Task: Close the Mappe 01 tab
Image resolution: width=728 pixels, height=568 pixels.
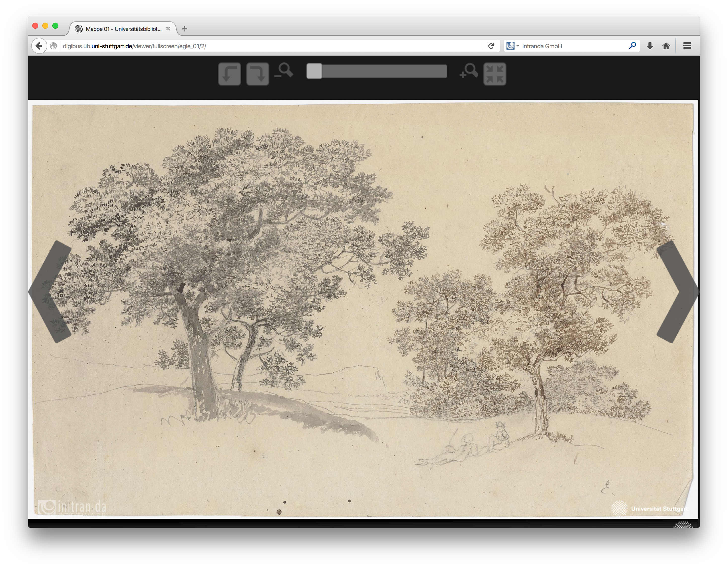Action: (168, 29)
